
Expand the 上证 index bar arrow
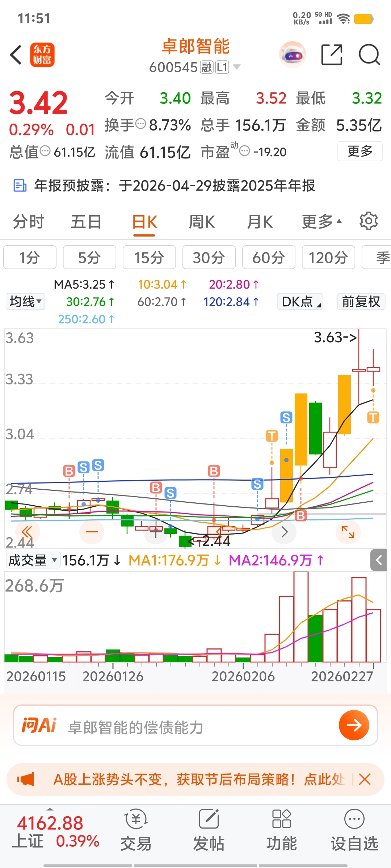pyautogui.click(x=50, y=809)
